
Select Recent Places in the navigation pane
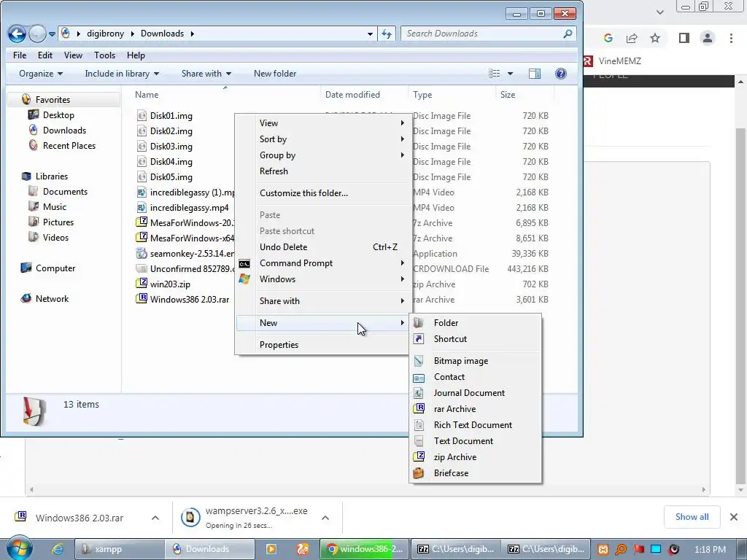click(69, 146)
